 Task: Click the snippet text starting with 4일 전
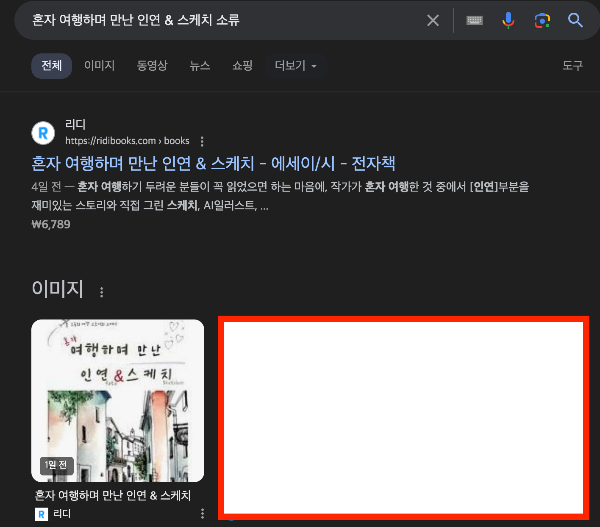tap(280, 196)
